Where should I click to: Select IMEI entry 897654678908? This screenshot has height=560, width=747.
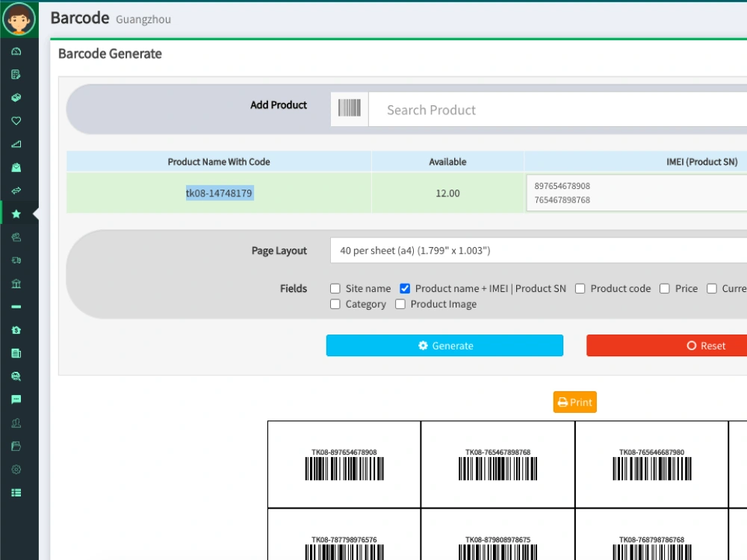tap(562, 186)
